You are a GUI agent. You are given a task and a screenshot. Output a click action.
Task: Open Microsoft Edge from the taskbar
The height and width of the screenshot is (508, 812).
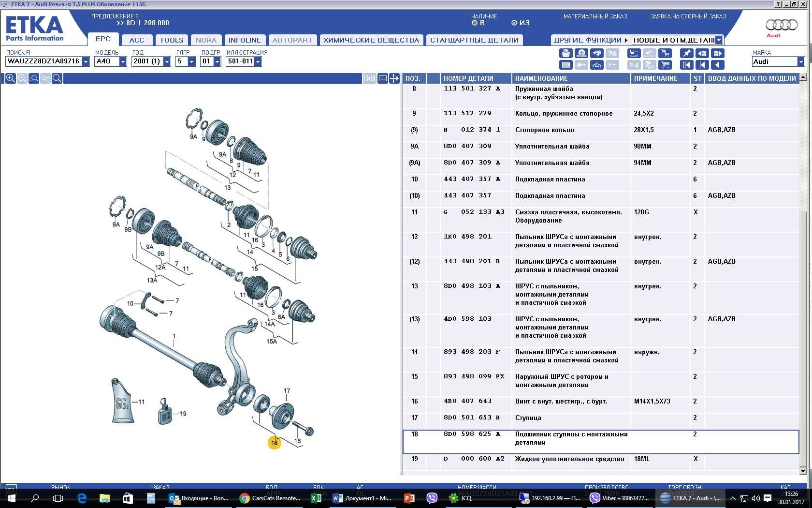(82, 498)
